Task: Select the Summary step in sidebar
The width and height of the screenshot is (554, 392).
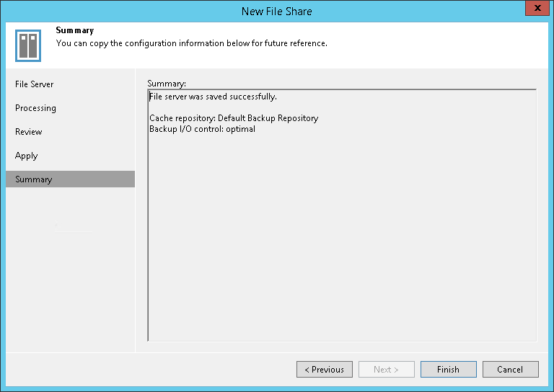Action: (70, 179)
